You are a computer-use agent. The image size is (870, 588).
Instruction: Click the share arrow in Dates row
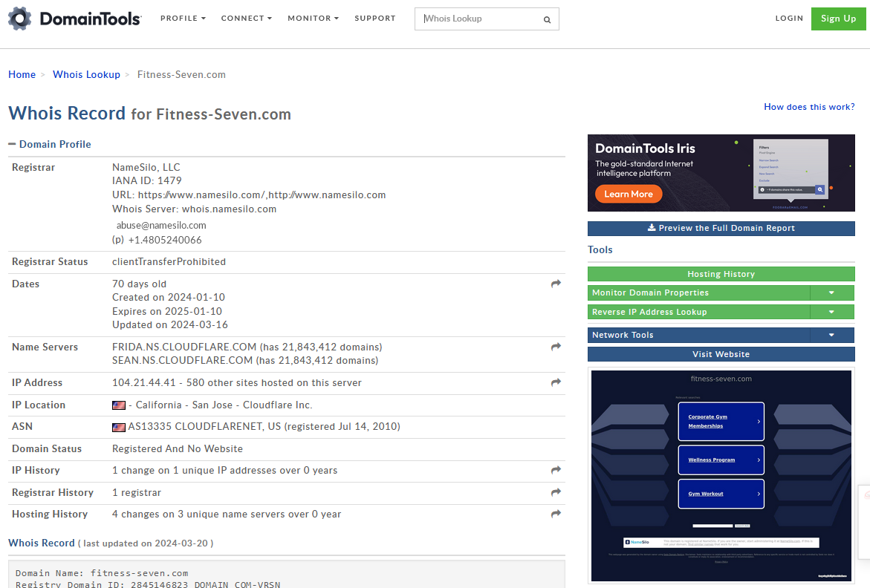tap(556, 284)
